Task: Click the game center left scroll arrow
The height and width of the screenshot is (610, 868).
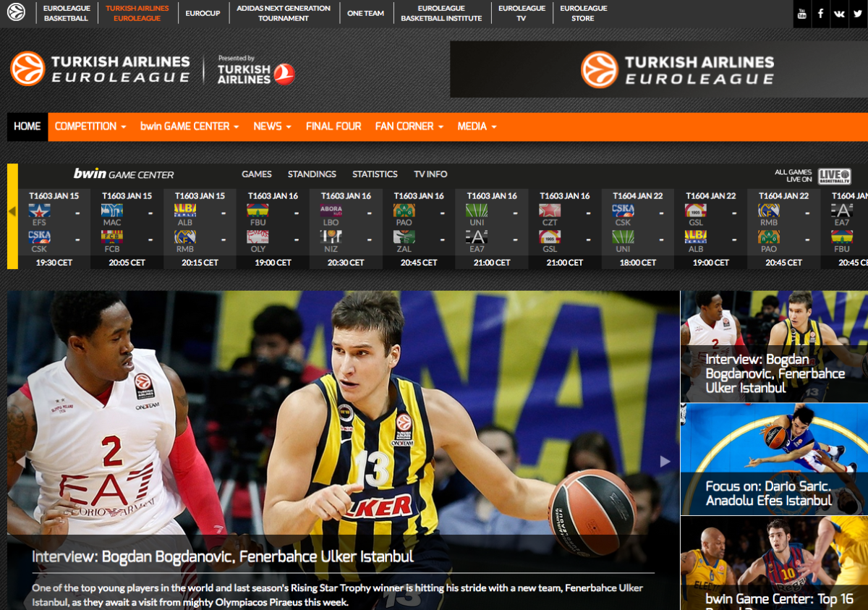Action: point(12,211)
